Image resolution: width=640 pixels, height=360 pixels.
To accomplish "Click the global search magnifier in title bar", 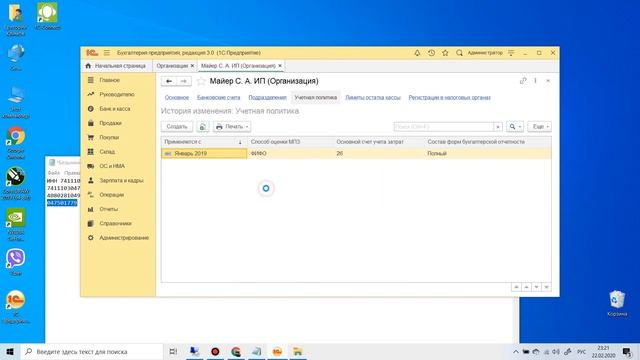I will point(459,53).
